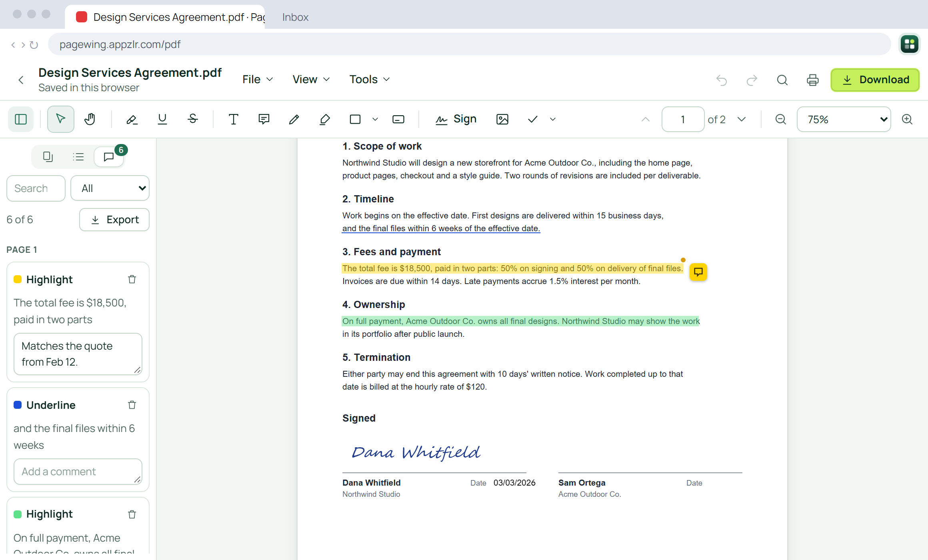Insert an image with the image tool
928x560 pixels.
[502, 119]
